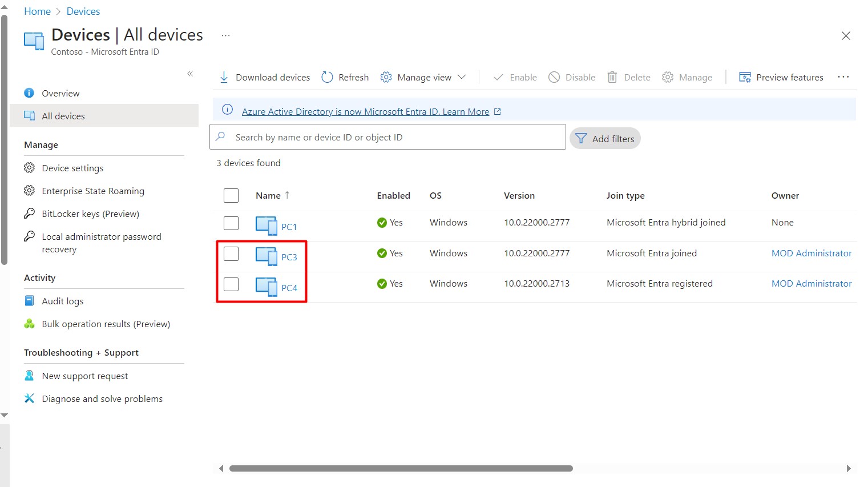Screen dimensions: 868x487
Task: Tick the select-all checkbox in table header
Action: (x=231, y=195)
